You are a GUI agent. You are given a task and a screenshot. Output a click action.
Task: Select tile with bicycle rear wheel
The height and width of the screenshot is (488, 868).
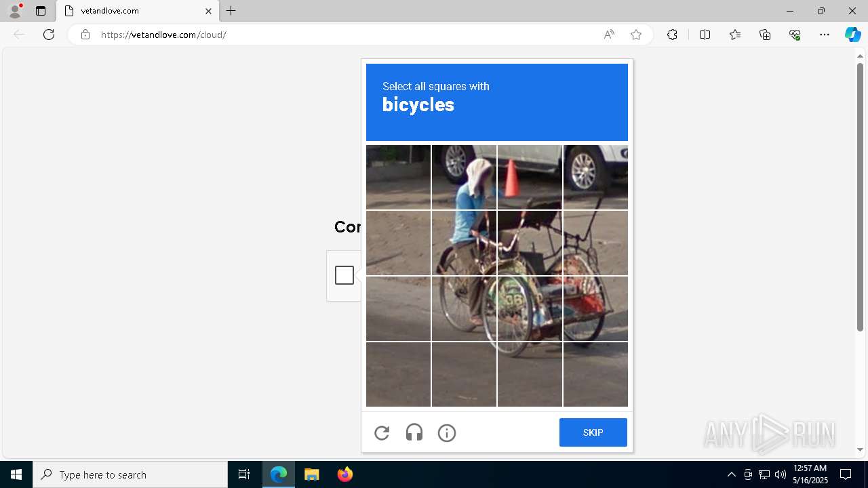[x=464, y=308]
